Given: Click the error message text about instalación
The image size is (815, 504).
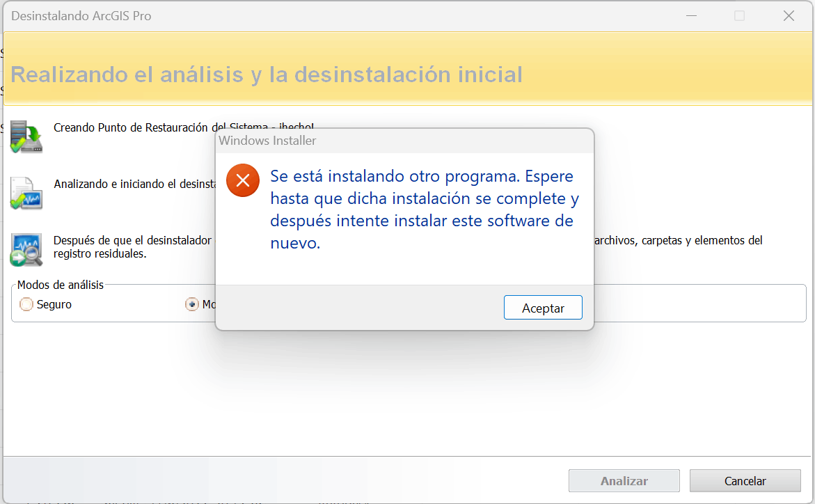Looking at the screenshot, I should pos(424,210).
